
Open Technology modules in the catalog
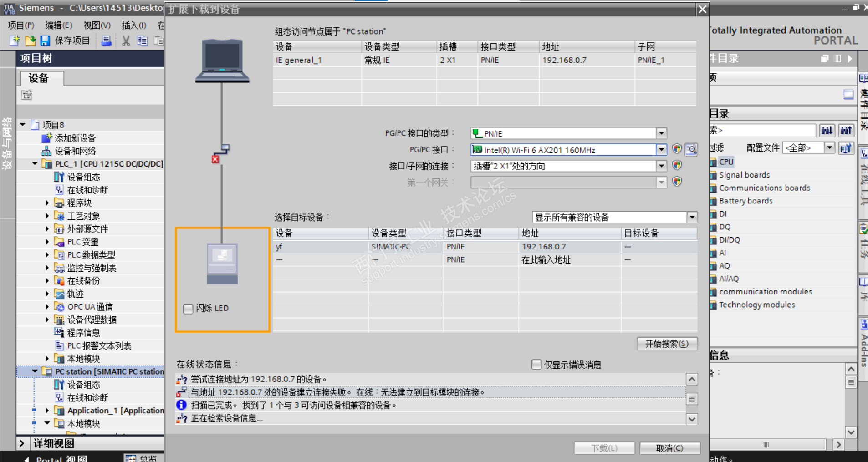click(757, 305)
